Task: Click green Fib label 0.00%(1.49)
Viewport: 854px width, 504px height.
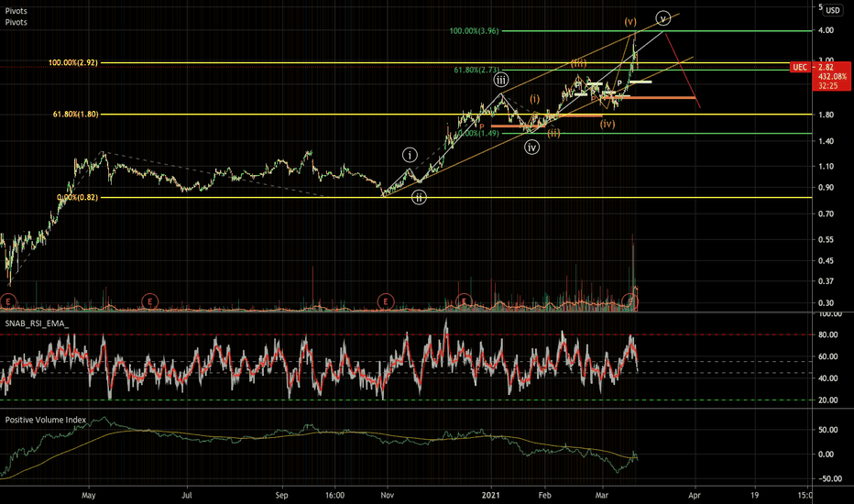Action: 478,133
